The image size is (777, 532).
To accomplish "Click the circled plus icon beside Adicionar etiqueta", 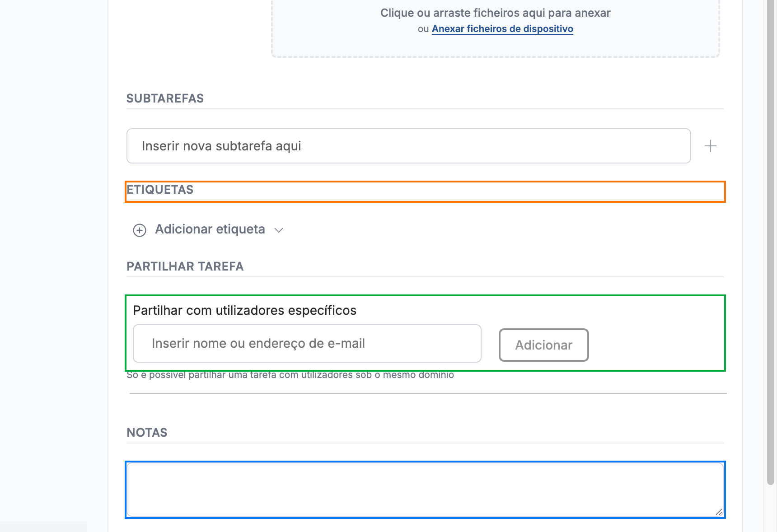I will (x=140, y=230).
